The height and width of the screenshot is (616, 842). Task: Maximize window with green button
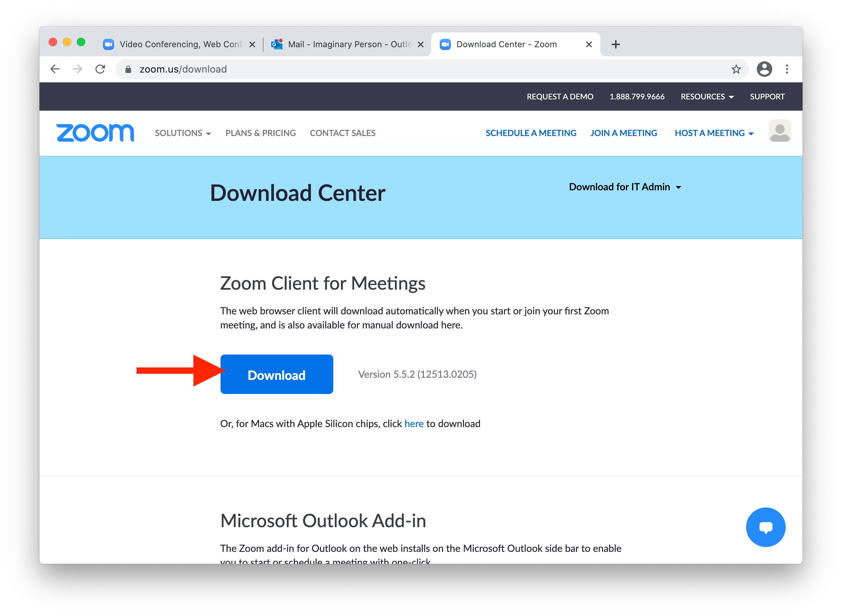(81, 42)
